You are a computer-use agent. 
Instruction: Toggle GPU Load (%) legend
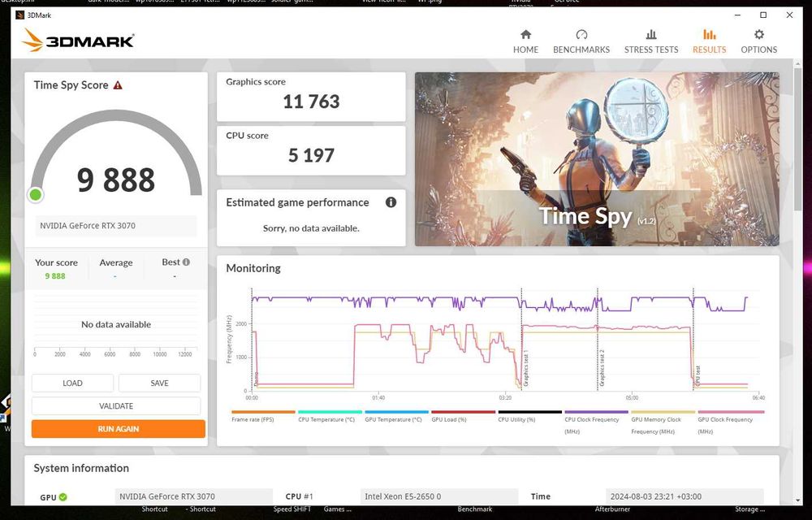(x=464, y=418)
